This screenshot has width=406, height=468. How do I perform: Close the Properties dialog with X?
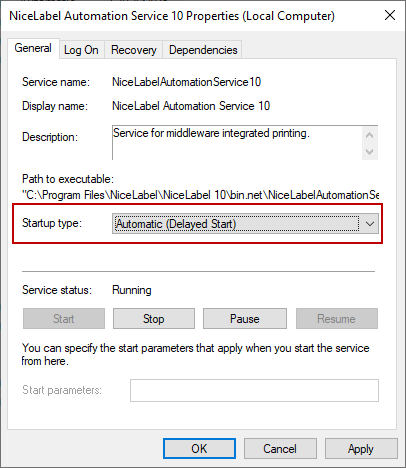(x=390, y=15)
